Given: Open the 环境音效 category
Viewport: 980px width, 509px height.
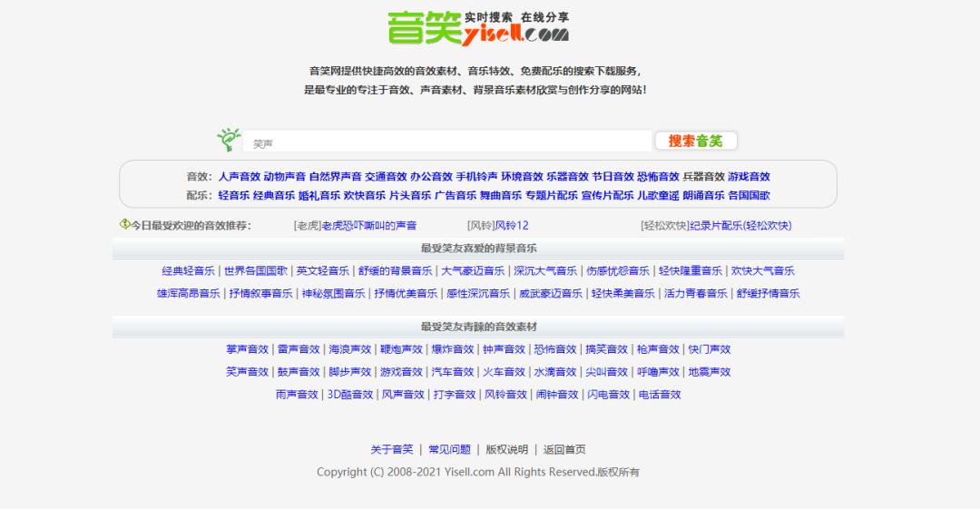Looking at the screenshot, I should point(523,176).
